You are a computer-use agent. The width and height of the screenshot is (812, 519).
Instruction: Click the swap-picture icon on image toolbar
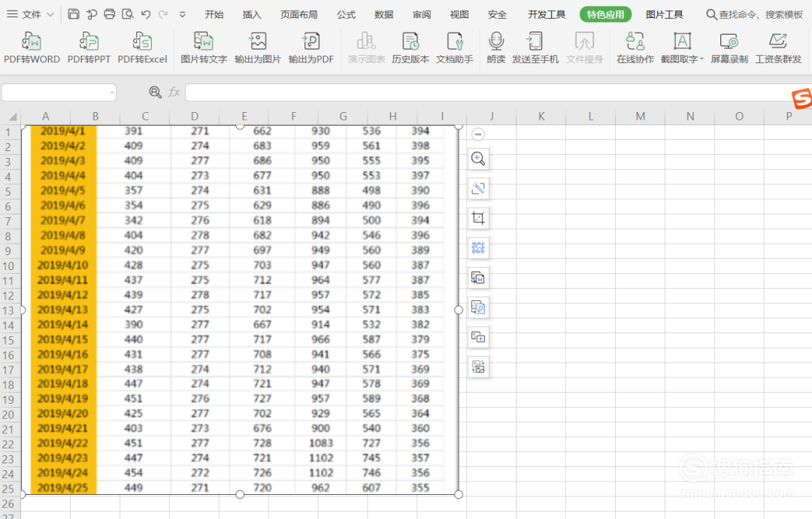point(478,367)
